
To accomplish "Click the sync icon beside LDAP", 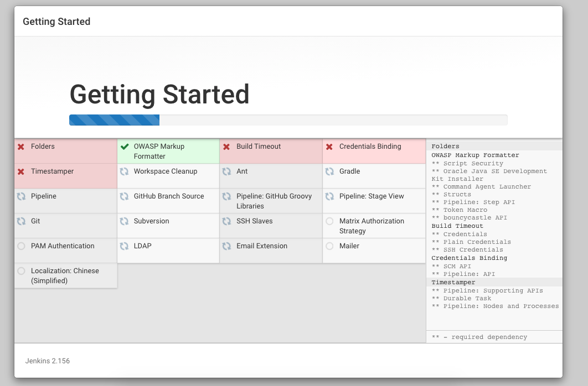I will coord(124,246).
